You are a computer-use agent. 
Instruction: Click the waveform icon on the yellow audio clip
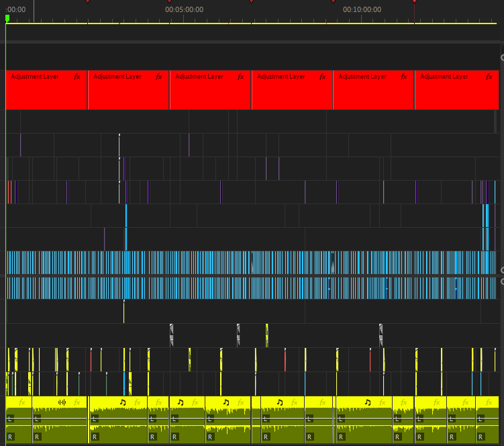click(x=62, y=402)
